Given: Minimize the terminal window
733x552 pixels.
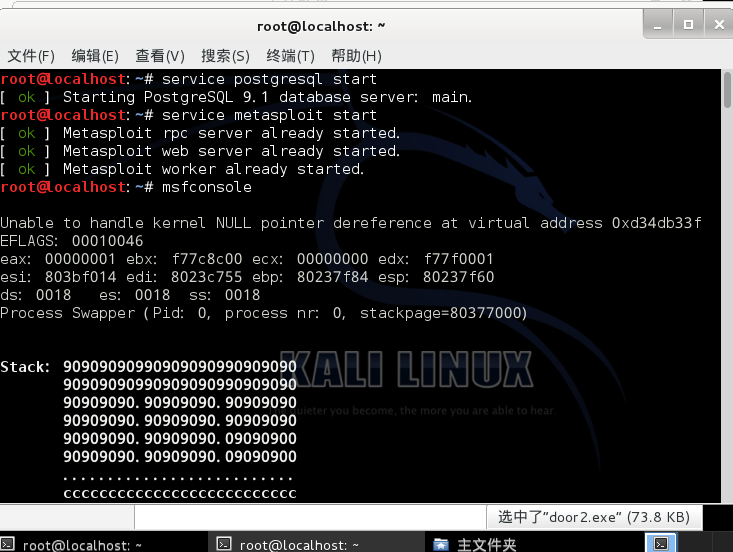Looking at the screenshot, I should point(658,25).
